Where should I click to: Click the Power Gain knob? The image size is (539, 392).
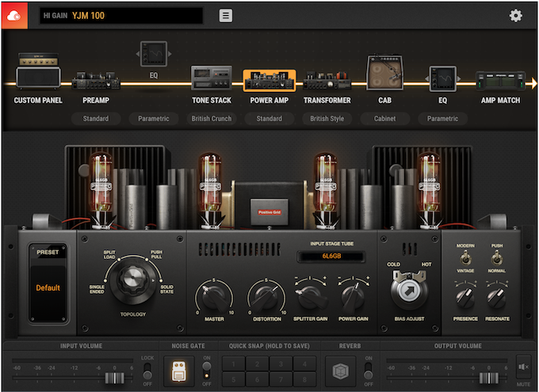(x=353, y=296)
